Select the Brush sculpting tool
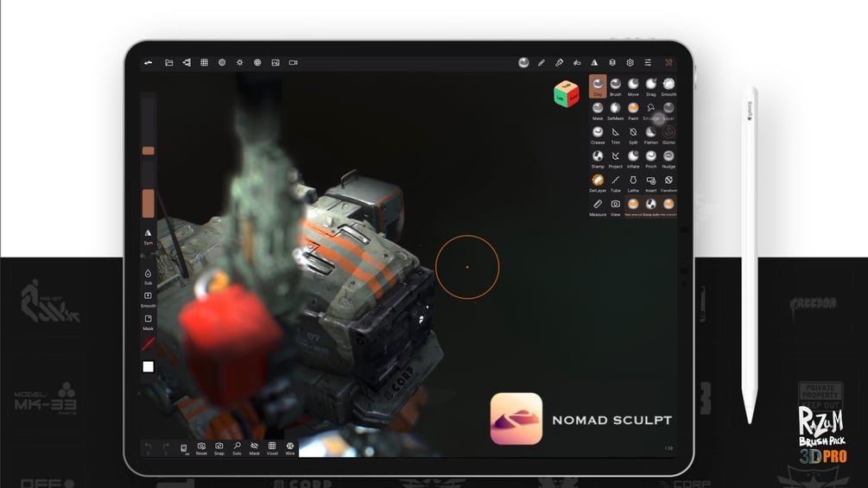The width and height of the screenshot is (868, 488). tap(615, 86)
